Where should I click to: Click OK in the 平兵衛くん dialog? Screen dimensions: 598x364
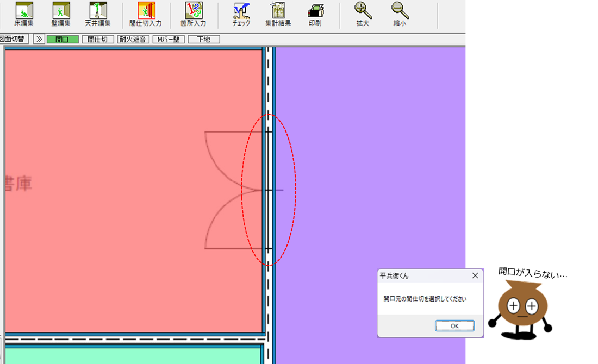tap(454, 325)
